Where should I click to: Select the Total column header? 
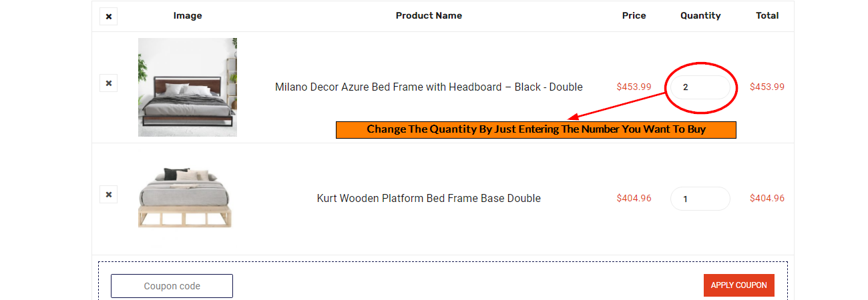(767, 15)
